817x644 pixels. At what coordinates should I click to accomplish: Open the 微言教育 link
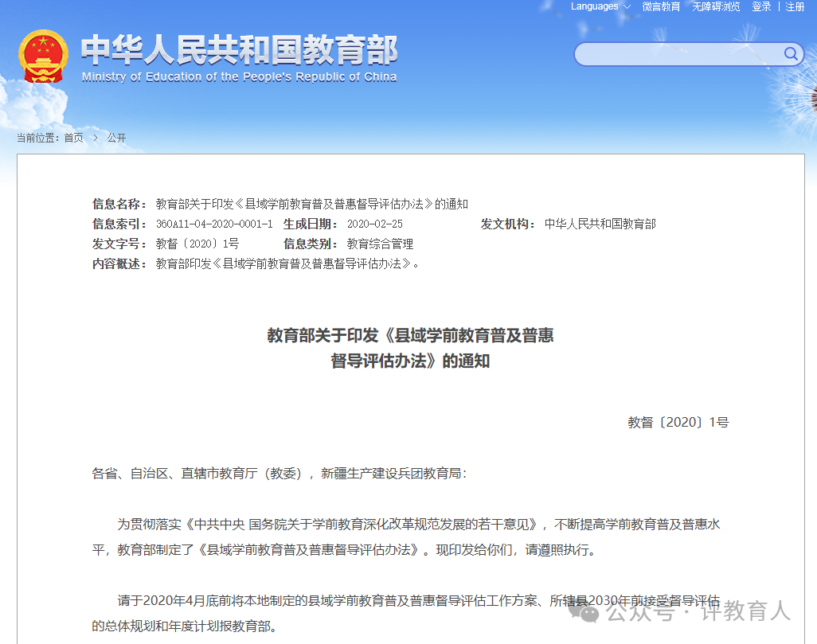click(x=661, y=7)
